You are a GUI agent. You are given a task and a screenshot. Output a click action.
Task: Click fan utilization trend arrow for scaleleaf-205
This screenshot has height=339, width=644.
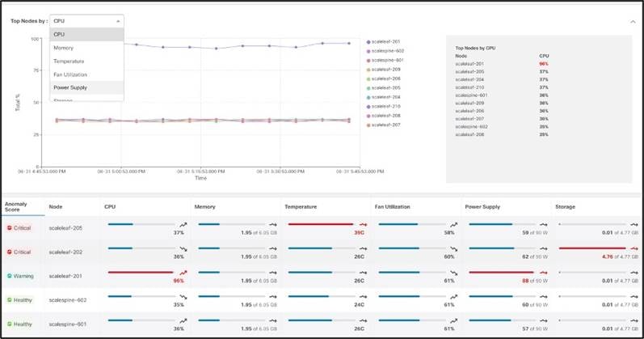click(453, 225)
